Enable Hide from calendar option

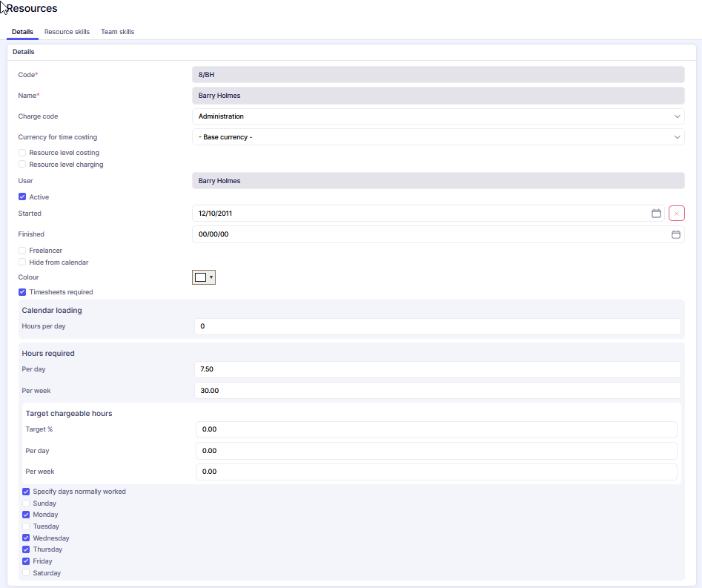[x=22, y=262]
